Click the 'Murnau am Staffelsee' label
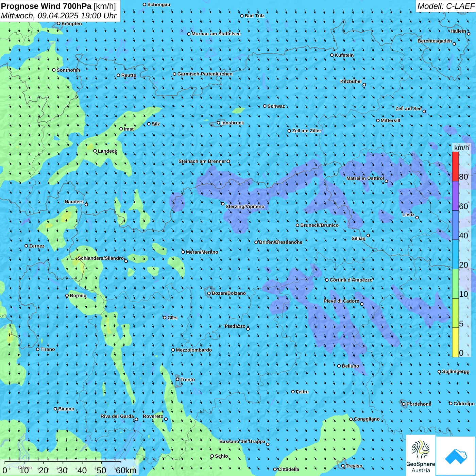The image size is (476, 476). tap(216, 34)
